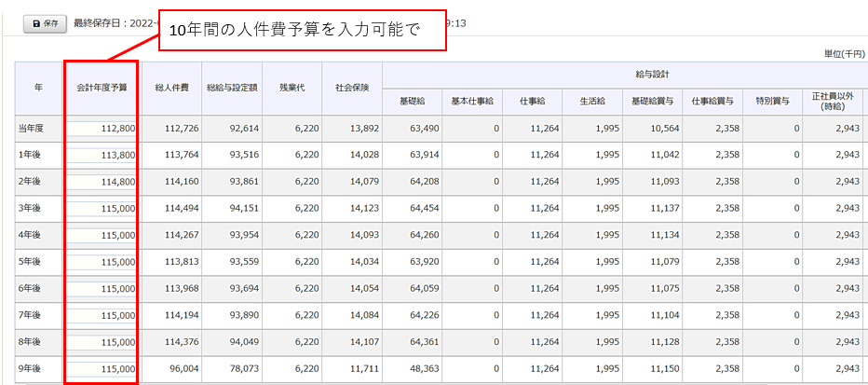The width and height of the screenshot is (868, 385).
Task: Click the 7年後 会計年度予算 input field
Action: coord(102,316)
